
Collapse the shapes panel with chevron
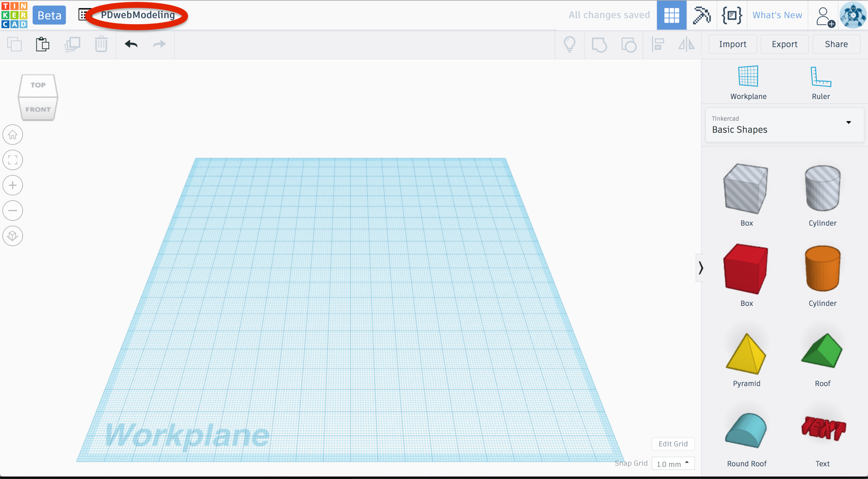tap(701, 268)
